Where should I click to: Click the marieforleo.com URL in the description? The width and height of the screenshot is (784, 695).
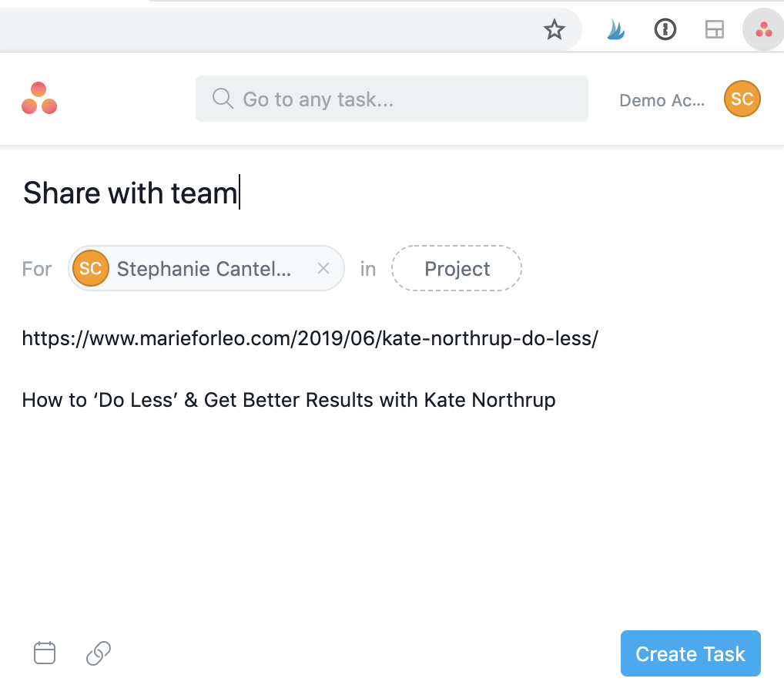pyautogui.click(x=310, y=339)
